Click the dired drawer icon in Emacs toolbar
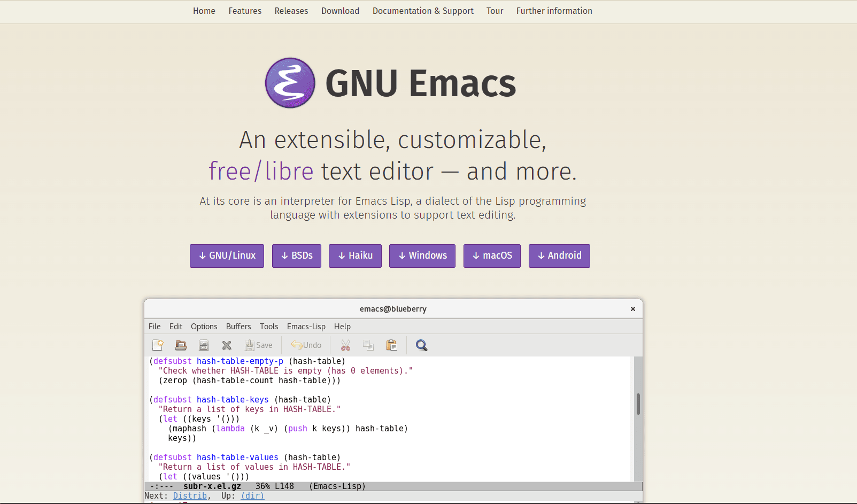857x504 pixels. tap(204, 345)
